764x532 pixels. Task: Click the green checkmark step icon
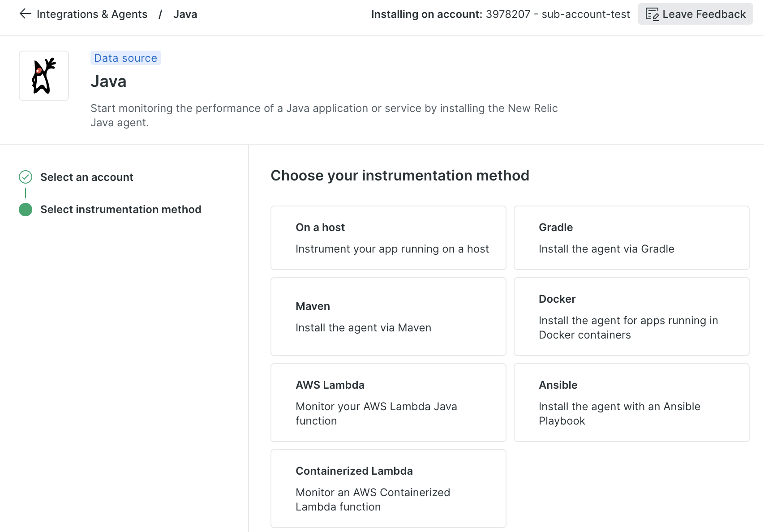point(26,177)
